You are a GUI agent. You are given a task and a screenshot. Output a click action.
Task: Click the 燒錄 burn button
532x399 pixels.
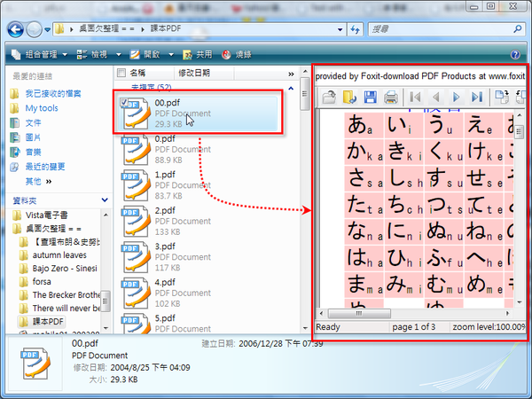pyautogui.click(x=237, y=54)
